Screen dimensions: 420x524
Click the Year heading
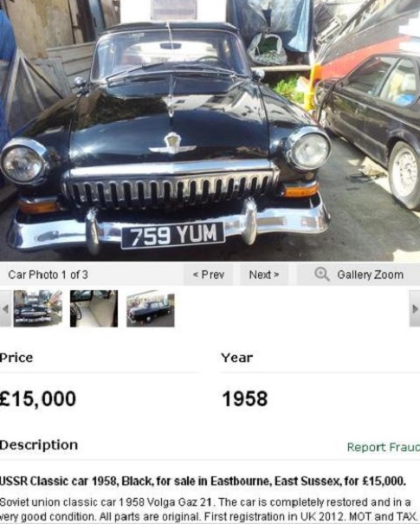(x=236, y=358)
